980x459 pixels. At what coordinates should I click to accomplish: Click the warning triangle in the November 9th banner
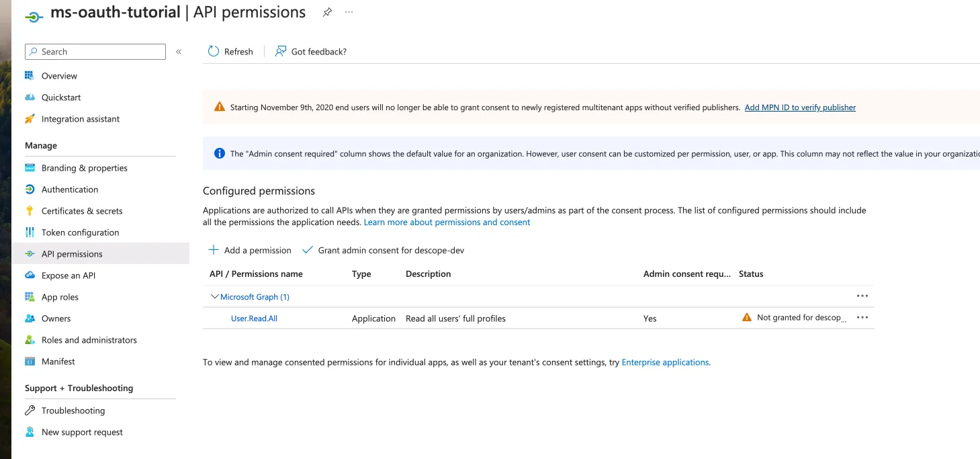(x=220, y=107)
